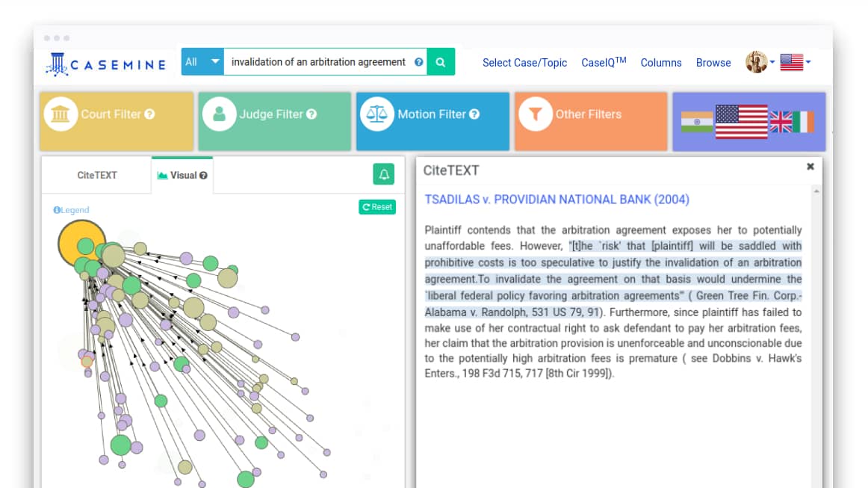Click the Legend info link
Image resolution: width=868 pixels, height=488 pixels.
[71, 210]
